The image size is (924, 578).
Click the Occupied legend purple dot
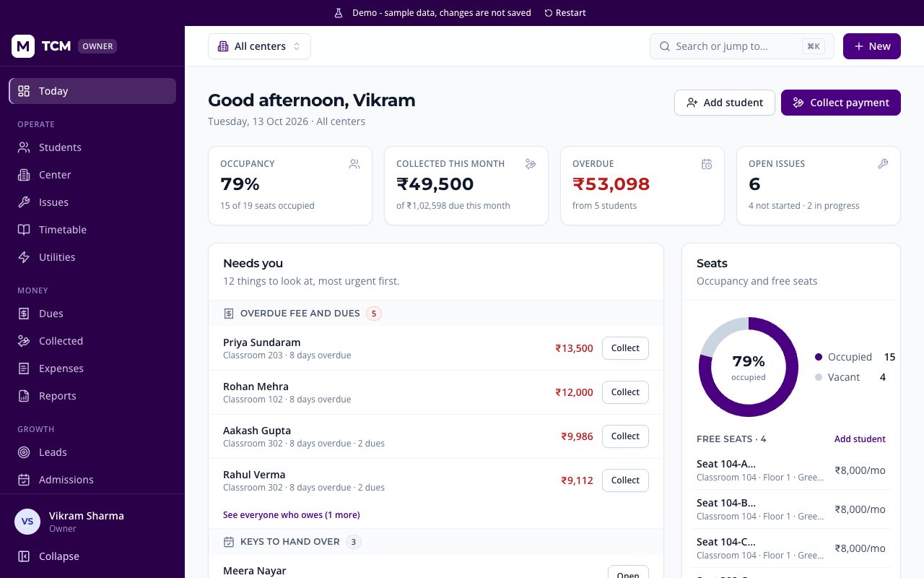[x=819, y=357]
